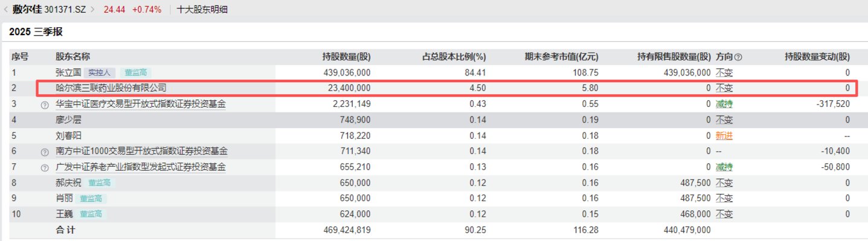Click the shareholding value 718,220
The height and width of the screenshot is (241, 868).
356,135
